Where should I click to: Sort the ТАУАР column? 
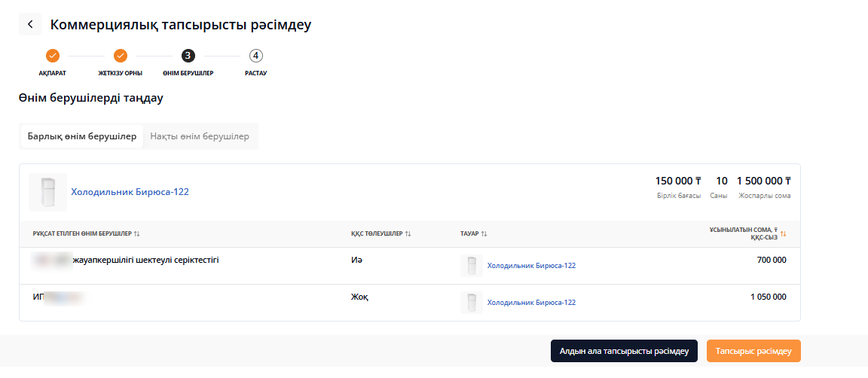tap(484, 234)
